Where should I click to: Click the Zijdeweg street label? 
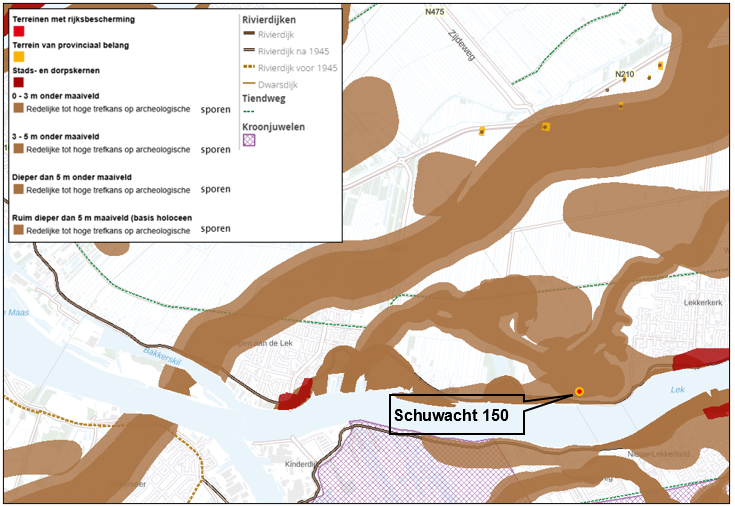pos(462,45)
